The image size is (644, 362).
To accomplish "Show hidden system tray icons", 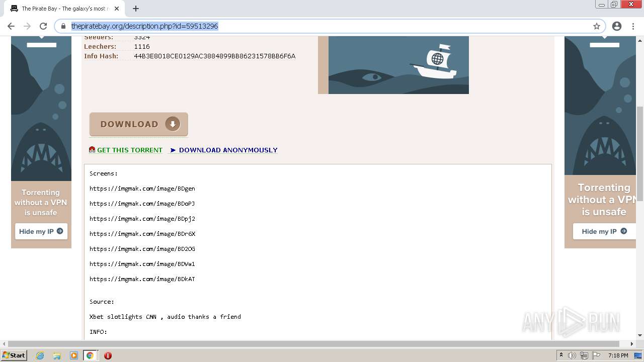I will point(561,355).
